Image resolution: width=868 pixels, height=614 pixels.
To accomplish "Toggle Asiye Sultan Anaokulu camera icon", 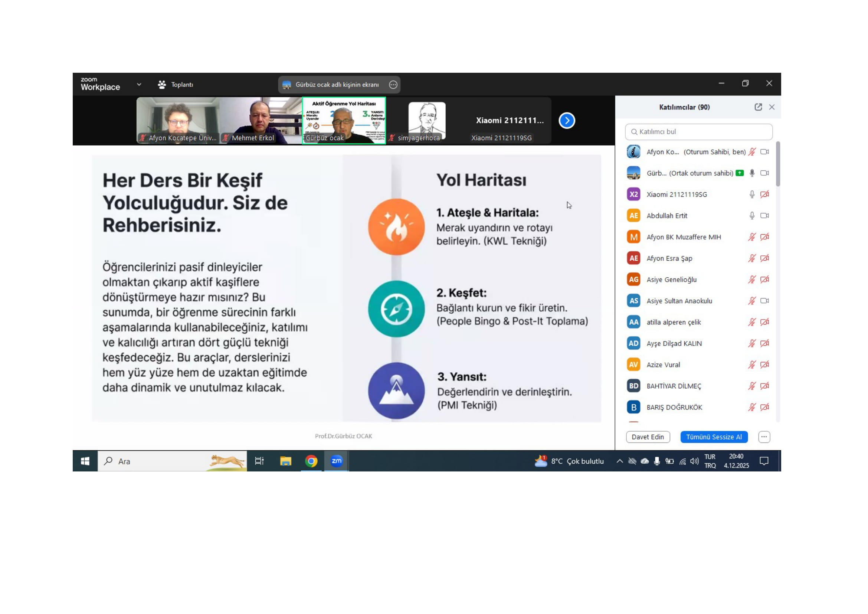I will [764, 301].
